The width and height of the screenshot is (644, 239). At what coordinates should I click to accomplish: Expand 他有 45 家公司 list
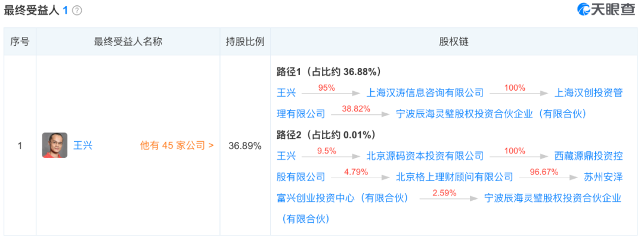click(x=177, y=145)
